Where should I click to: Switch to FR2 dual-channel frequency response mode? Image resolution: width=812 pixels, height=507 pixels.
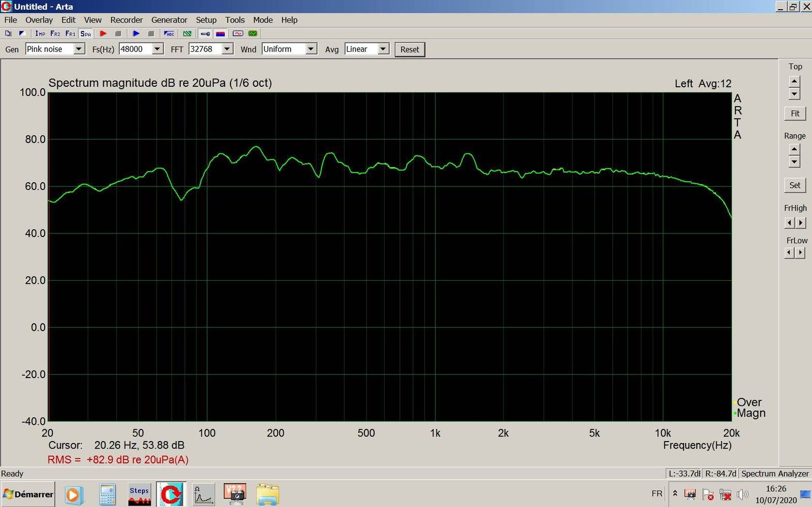tap(55, 33)
